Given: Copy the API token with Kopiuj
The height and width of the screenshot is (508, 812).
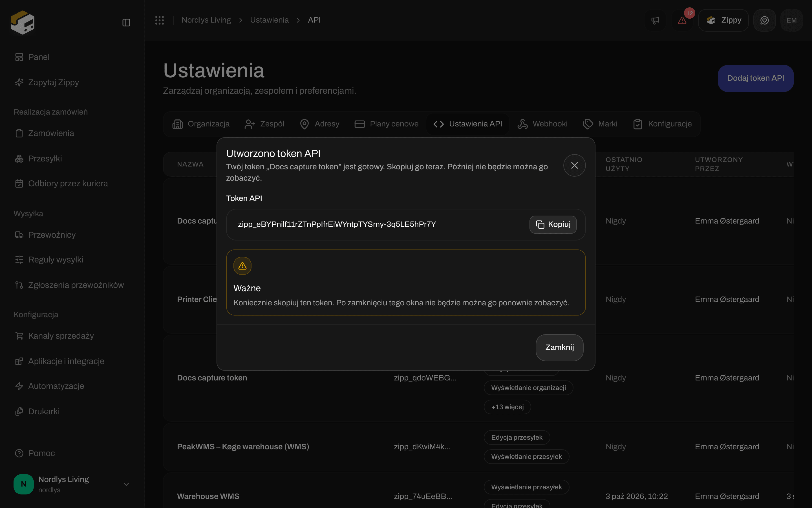Looking at the screenshot, I should point(553,224).
